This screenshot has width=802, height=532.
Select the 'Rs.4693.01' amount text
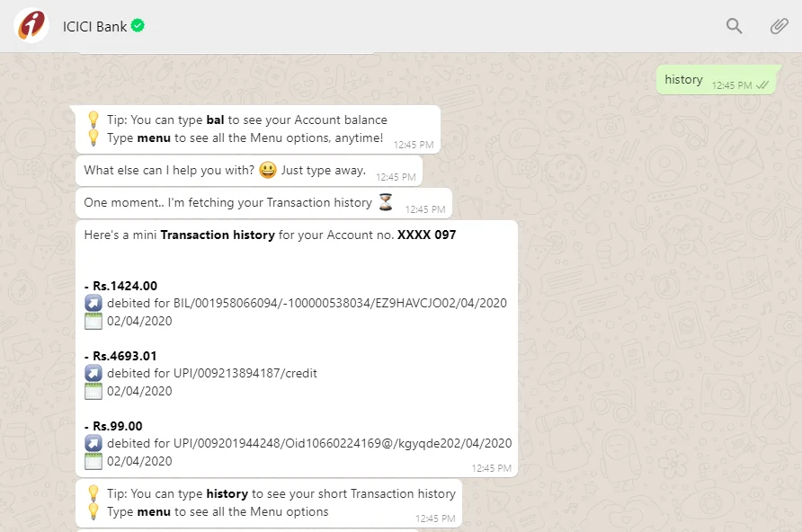pos(124,356)
